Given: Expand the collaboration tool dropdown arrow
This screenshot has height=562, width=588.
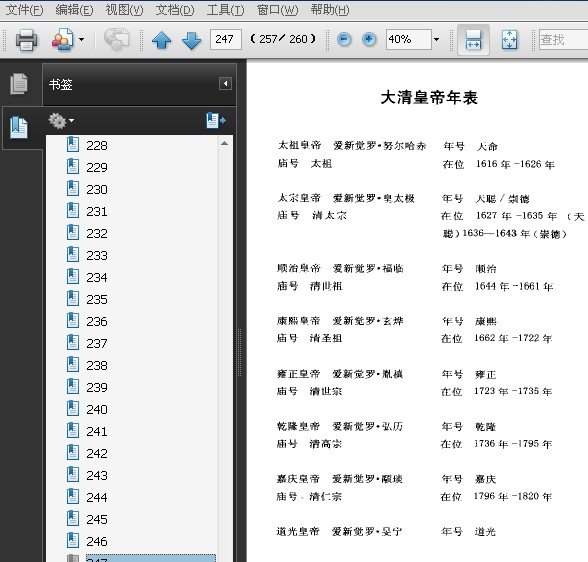Looking at the screenshot, I should (x=81, y=39).
